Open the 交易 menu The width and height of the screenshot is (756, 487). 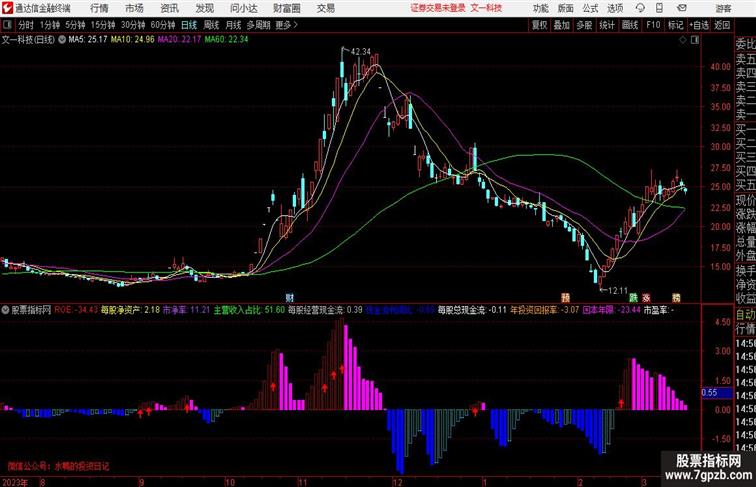point(326,8)
